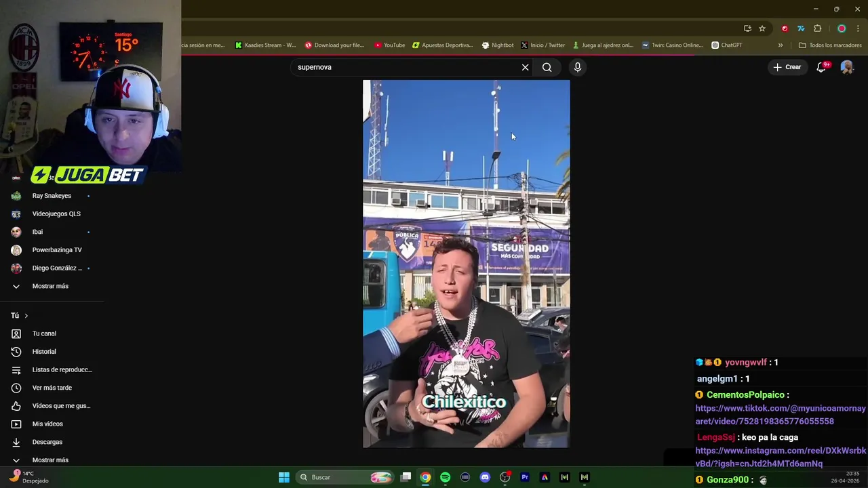Image resolution: width=868 pixels, height=488 pixels.
Task: Open the TikTok link in chat
Action: (781, 415)
